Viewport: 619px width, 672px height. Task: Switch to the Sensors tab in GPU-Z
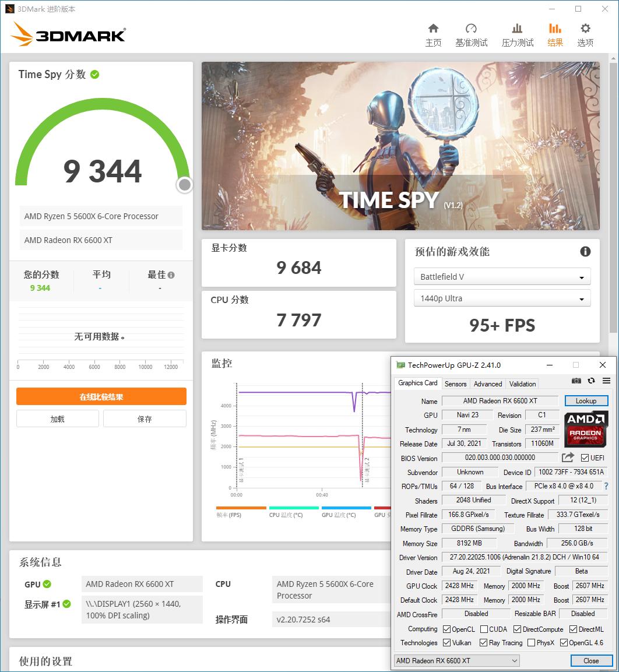coord(455,384)
